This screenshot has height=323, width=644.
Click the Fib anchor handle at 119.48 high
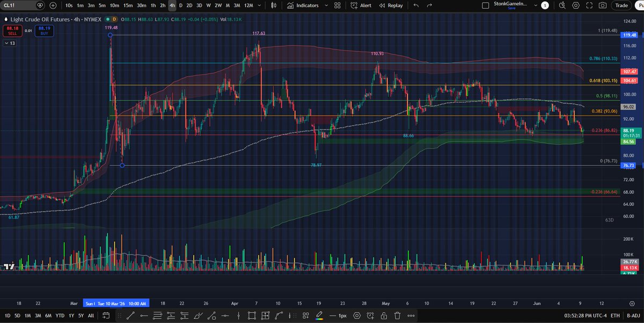110,35
